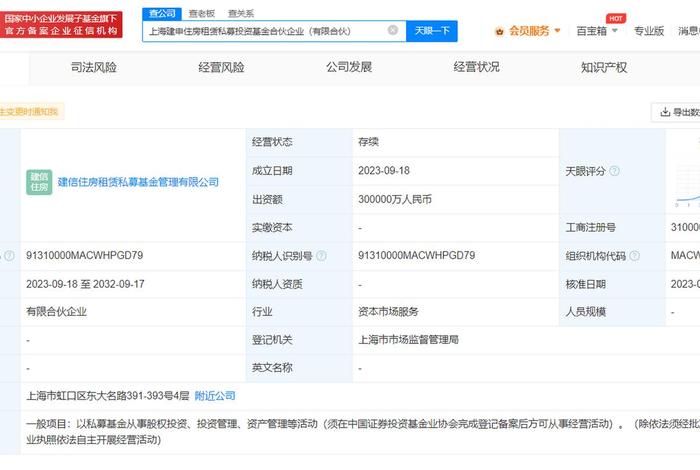Select the capital value 300000万人民币

point(395,200)
